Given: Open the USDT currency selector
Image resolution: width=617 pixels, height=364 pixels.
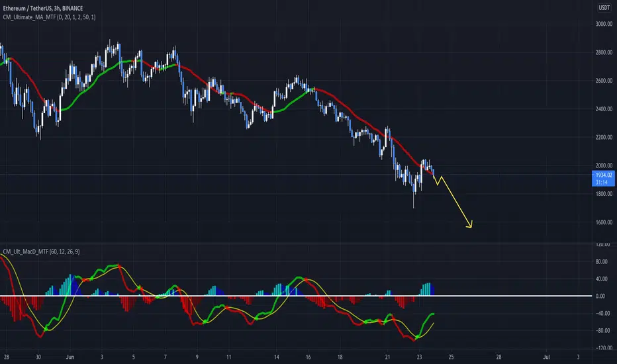Looking at the screenshot, I should tap(604, 8).
